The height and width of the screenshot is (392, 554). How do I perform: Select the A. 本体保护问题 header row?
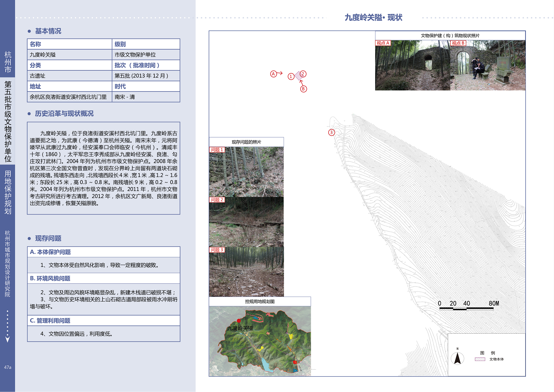[103, 252]
